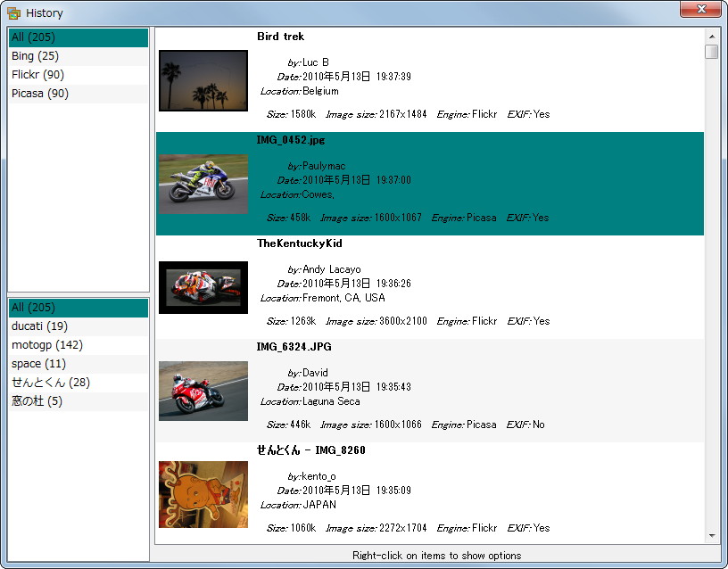Select the せんとくん - IMG_8260 title
This screenshot has width=728, height=569.
click(311, 450)
